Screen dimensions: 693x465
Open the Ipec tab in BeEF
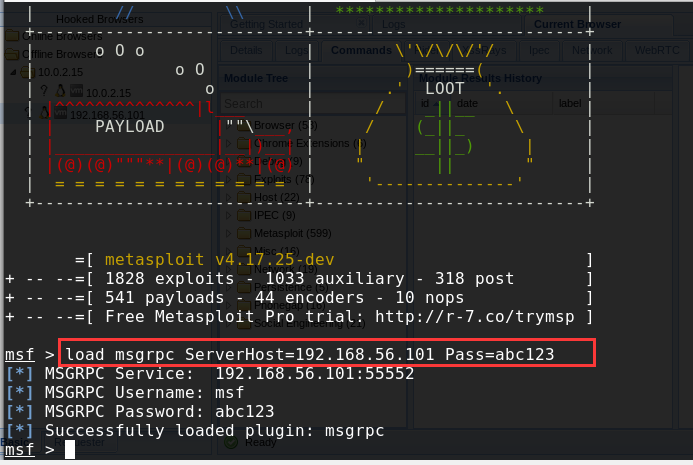(x=539, y=50)
